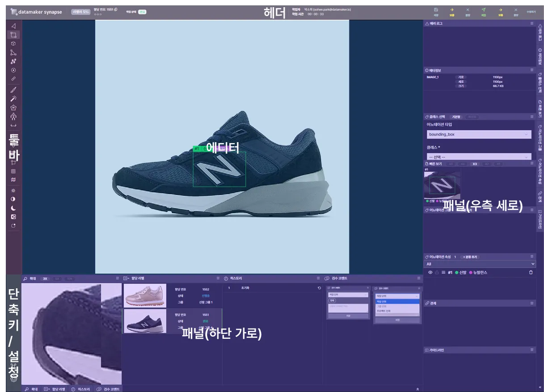Open 에러 로그 panel hamburger menu
Image resolution: width=544 pixels, height=392 pixels.
tap(532, 23)
